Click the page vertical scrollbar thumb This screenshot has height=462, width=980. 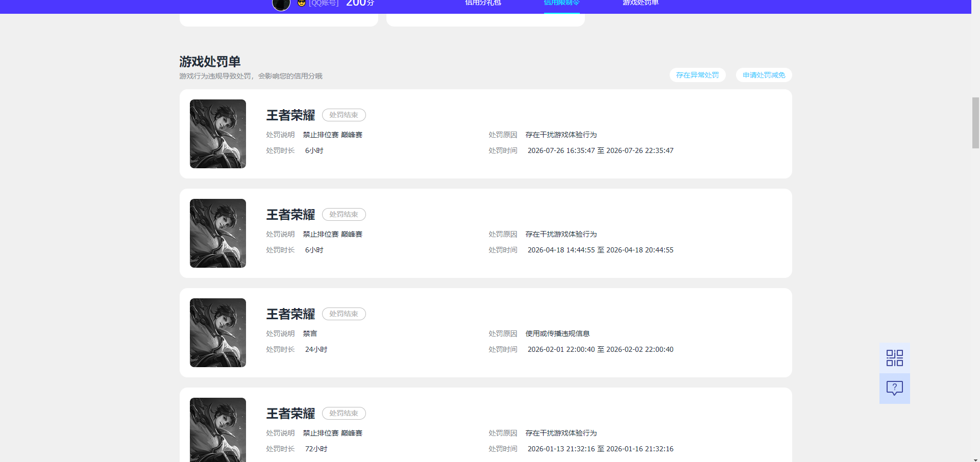tap(975, 123)
